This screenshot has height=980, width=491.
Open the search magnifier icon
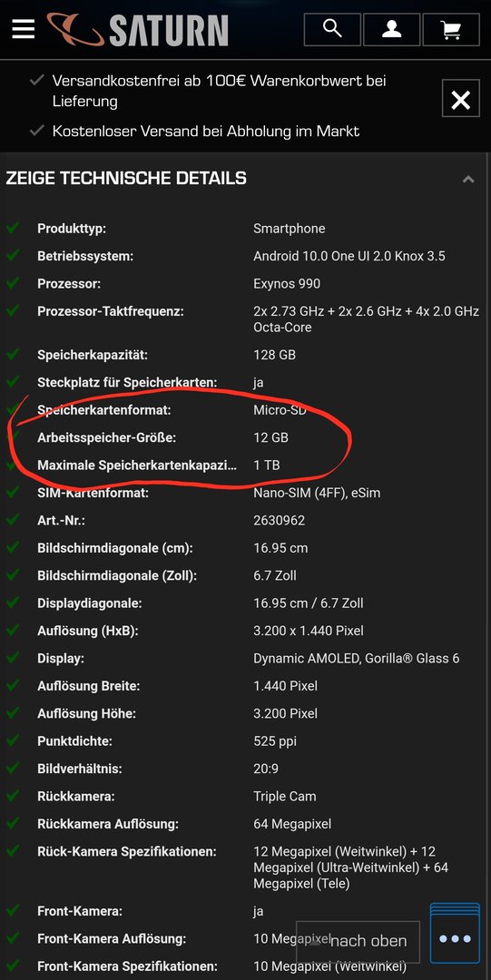tap(332, 29)
